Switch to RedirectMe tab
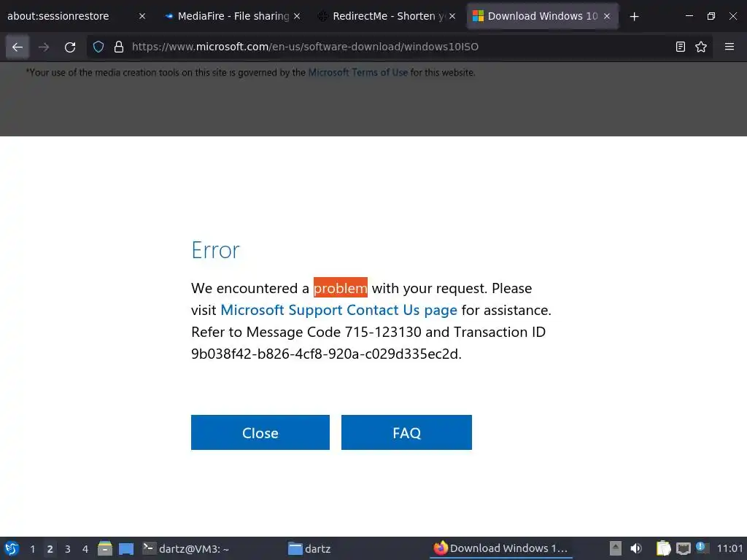 [x=387, y=16]
